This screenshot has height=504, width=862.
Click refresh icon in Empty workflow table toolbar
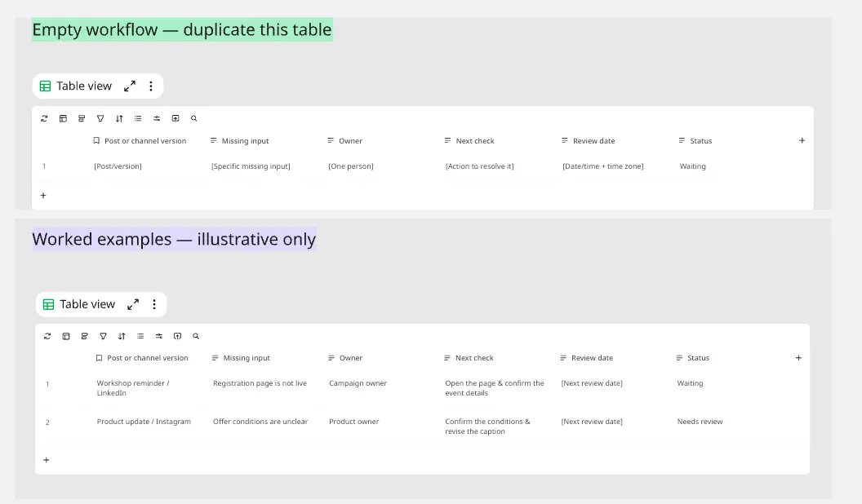[x=45, y=118]
